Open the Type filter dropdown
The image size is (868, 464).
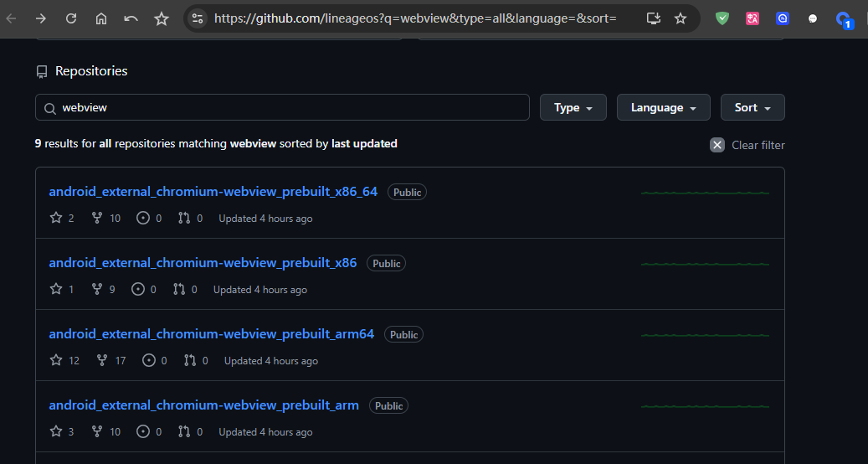point(573,107)
